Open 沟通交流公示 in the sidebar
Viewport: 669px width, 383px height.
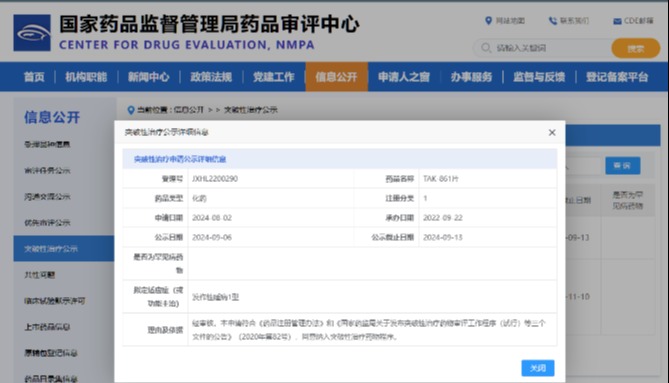[47, 197]
